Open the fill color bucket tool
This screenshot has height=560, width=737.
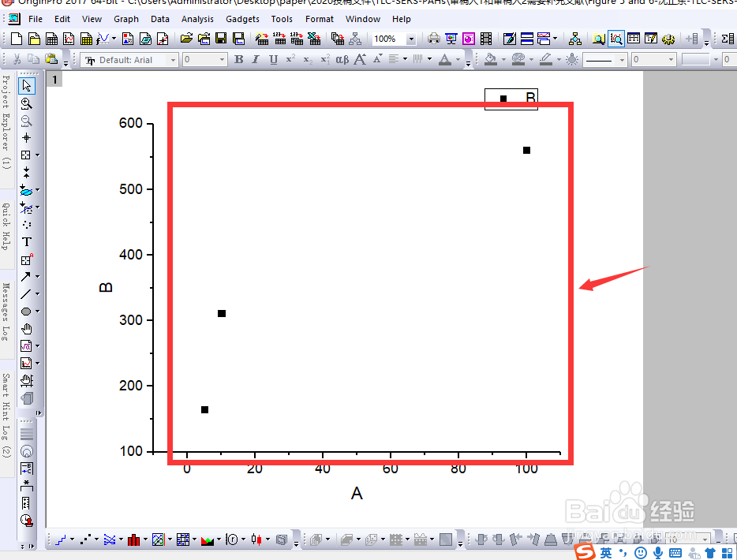[x=491, y=60]
